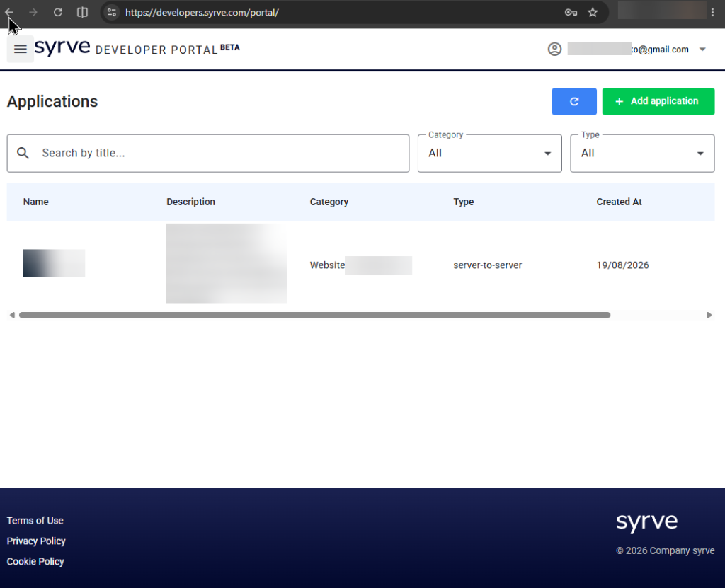Click the Category column header
Screen dimensions: 725x588
[329, 202]
